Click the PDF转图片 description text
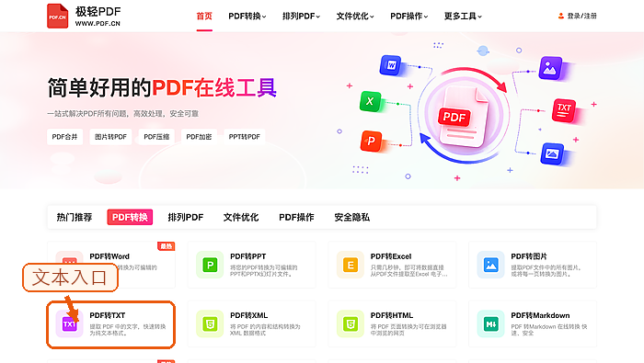644x363 pixels. tap(546, 271)
